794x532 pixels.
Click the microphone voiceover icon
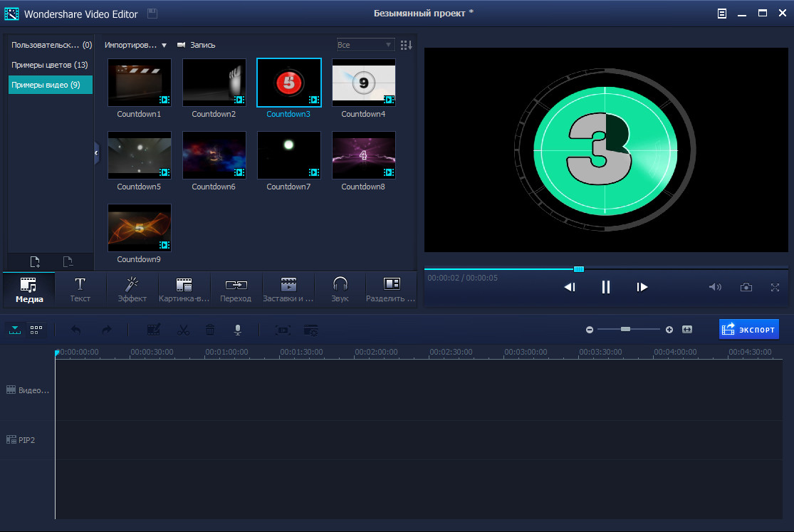(239, 330)
